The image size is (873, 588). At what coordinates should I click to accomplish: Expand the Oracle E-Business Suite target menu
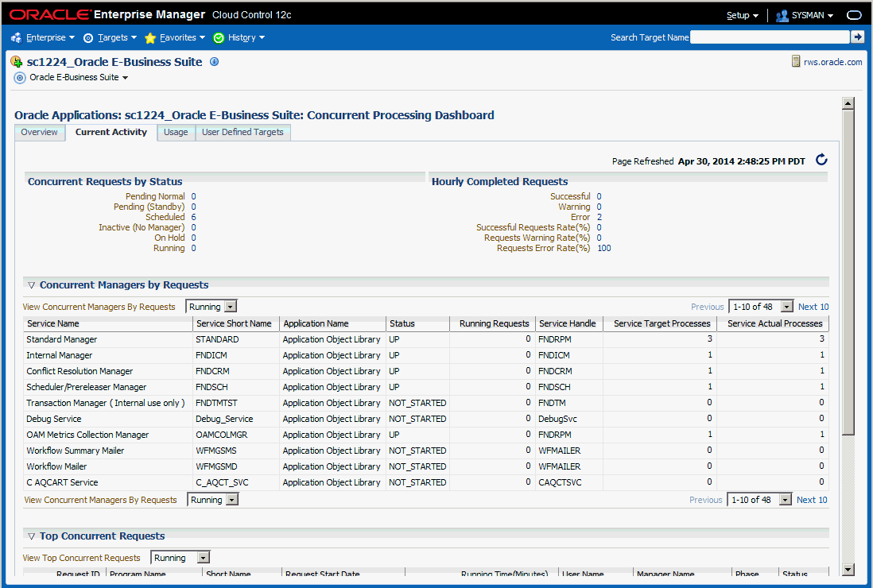(x=79, y=78)
